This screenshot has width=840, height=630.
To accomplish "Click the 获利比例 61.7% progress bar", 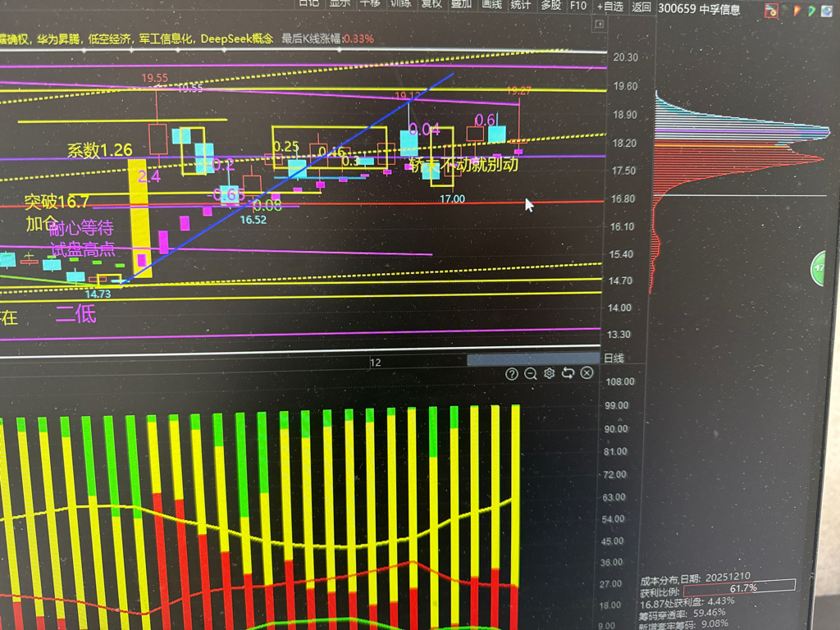I will tap(739, 587).
